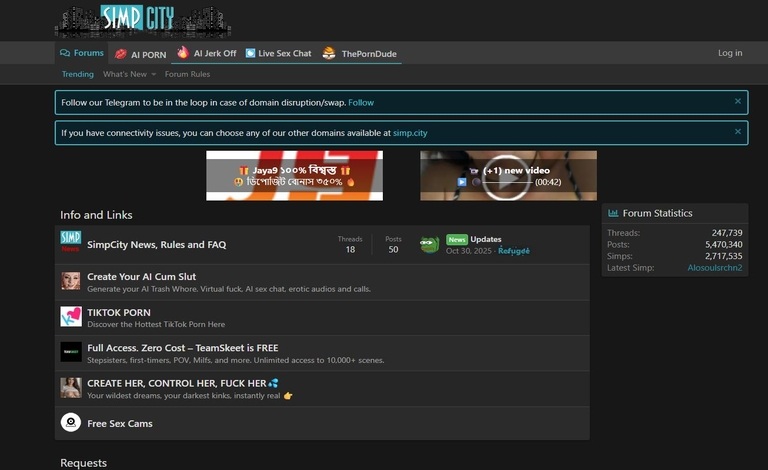Click the flame icon beside AI Jerk Off

[183, 52]
